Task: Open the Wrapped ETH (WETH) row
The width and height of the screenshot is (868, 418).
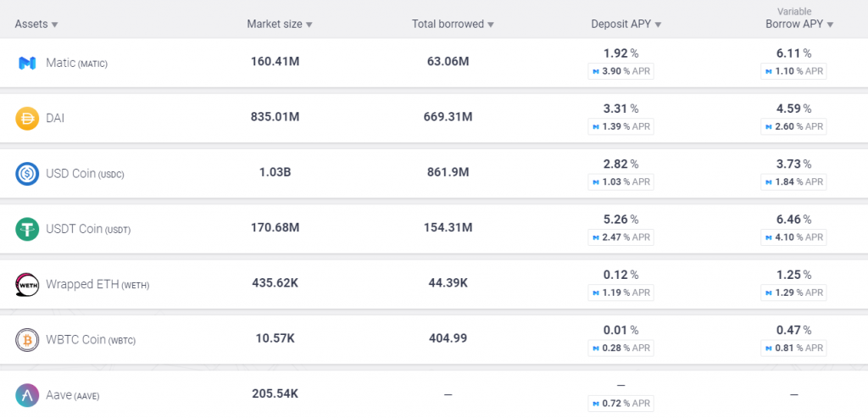Action: point(97,284)
